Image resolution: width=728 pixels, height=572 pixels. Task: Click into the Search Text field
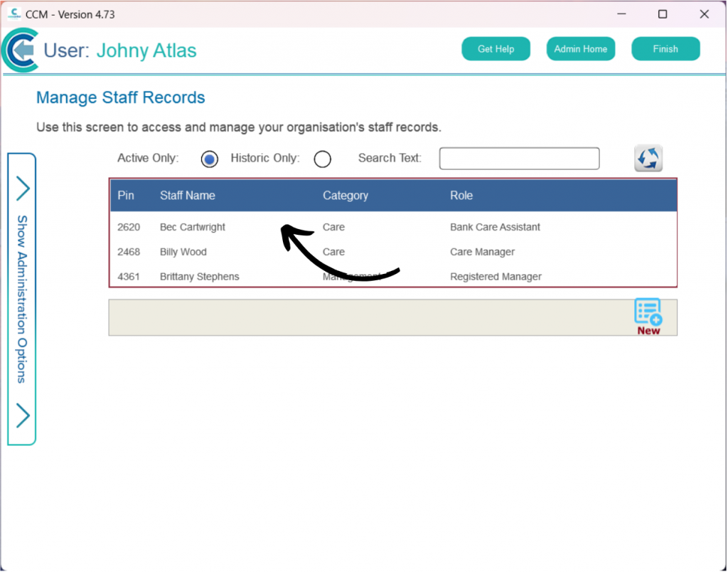coord(519,159)
